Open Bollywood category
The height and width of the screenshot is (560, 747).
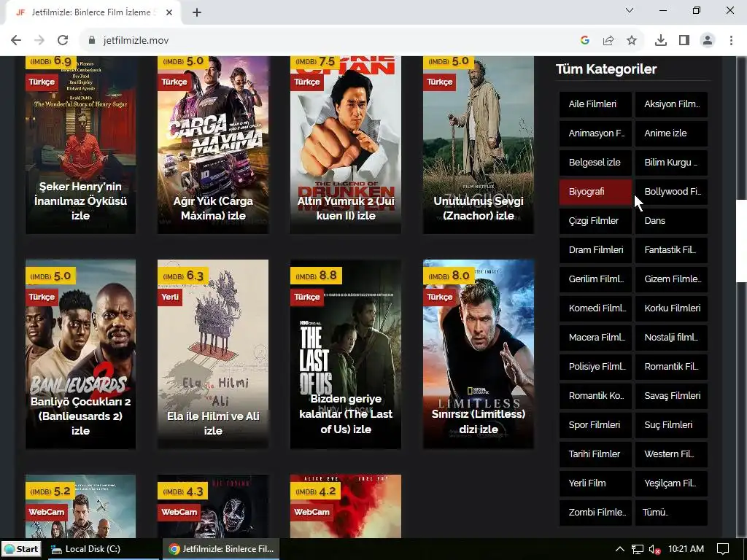point(671,192)
